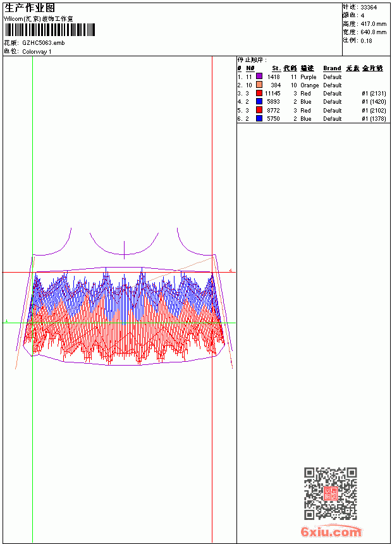Click the Orange description in row 2
392x544 pixels.
pos(309,85)
